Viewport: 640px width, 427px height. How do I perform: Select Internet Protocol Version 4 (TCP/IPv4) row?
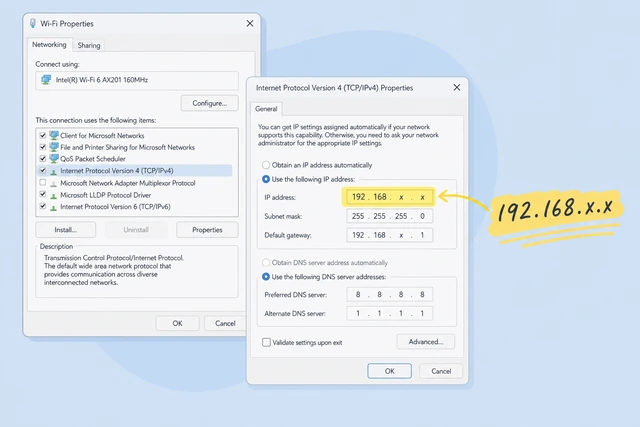pos(135,171)
